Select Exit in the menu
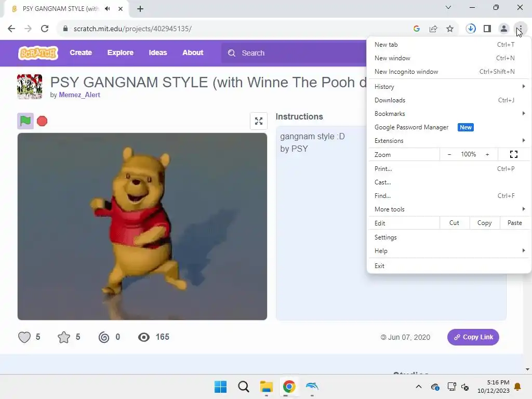 coord(449,265)
